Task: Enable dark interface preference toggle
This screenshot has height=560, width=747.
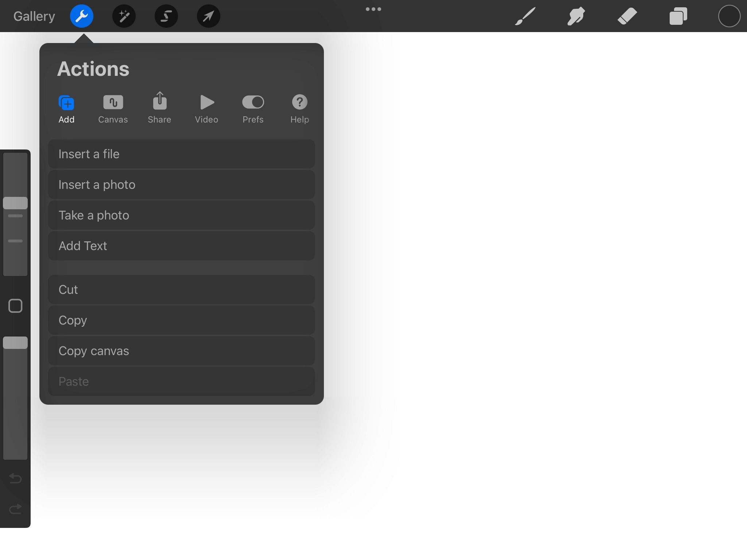Action: coord(253,108)
